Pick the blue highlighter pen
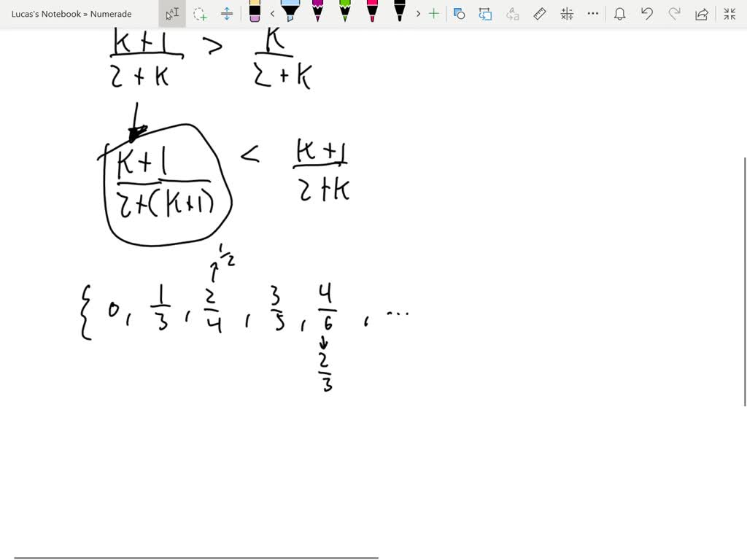 [290, 13]
